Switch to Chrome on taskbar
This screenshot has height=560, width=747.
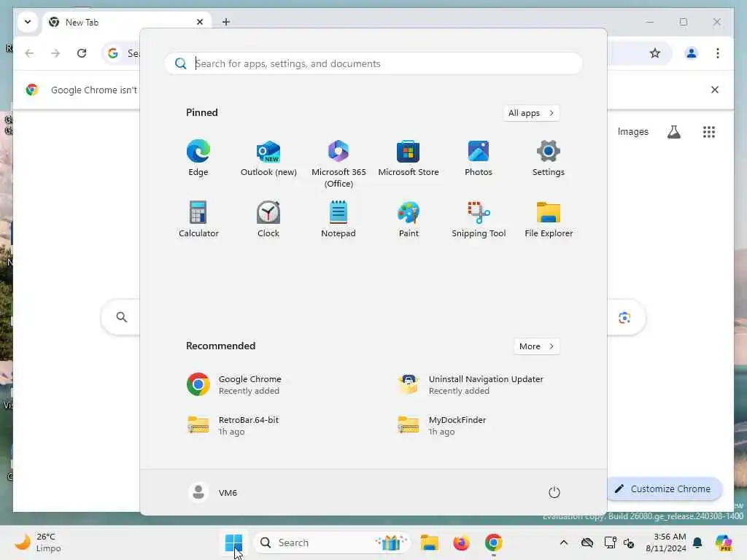click(494, 542)
